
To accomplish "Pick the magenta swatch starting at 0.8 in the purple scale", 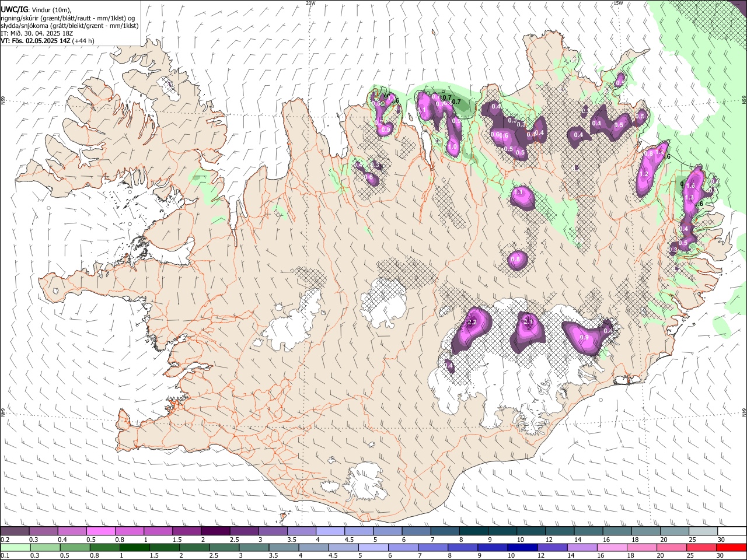I will click(x=129, y=531).
